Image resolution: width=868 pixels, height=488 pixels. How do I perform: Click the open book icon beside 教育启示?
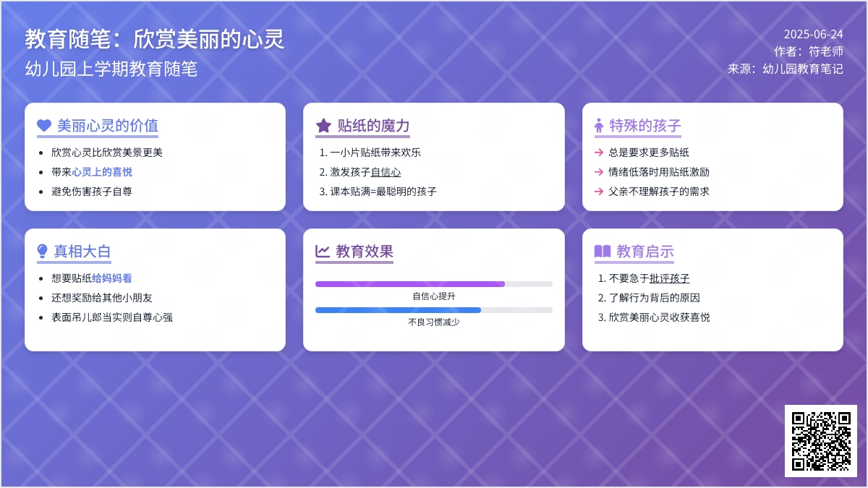(603, 252)
